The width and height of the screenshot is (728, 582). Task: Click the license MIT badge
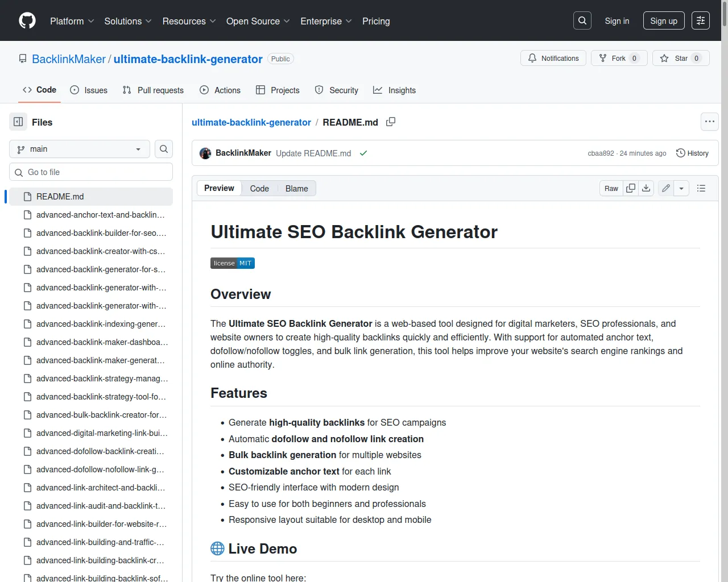[233, 263]
